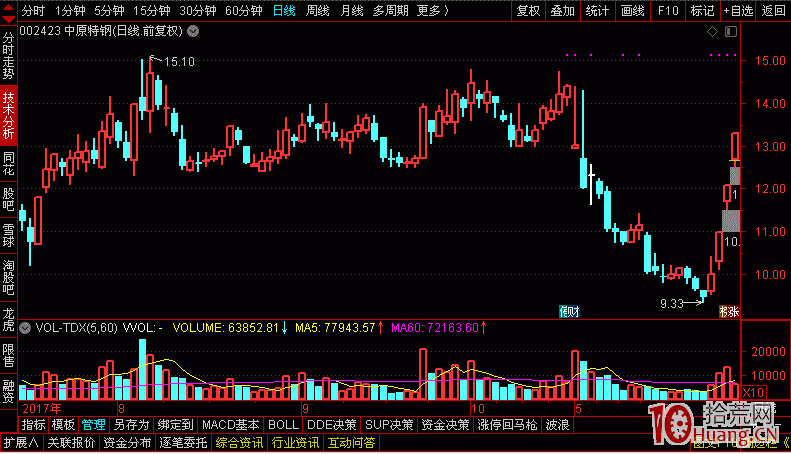Open the 画线 drawing tool
The image size is (791, 454).
[x=633, y=11]
